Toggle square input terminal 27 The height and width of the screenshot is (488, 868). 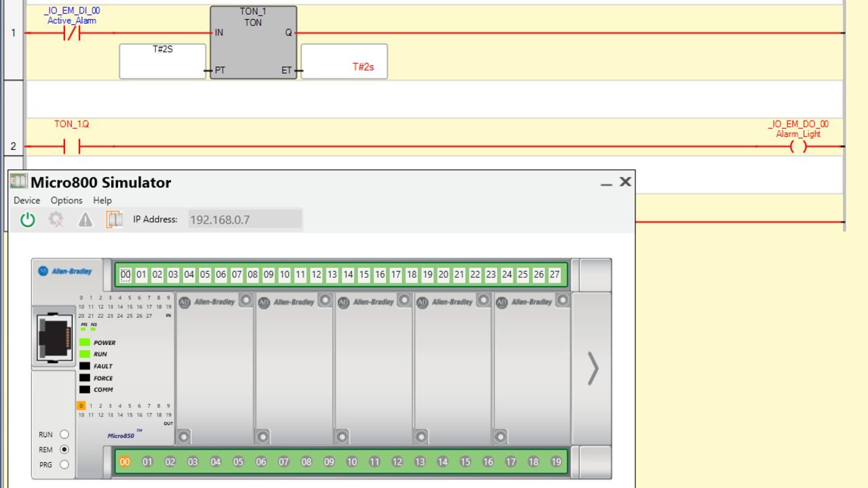(555, 274)
